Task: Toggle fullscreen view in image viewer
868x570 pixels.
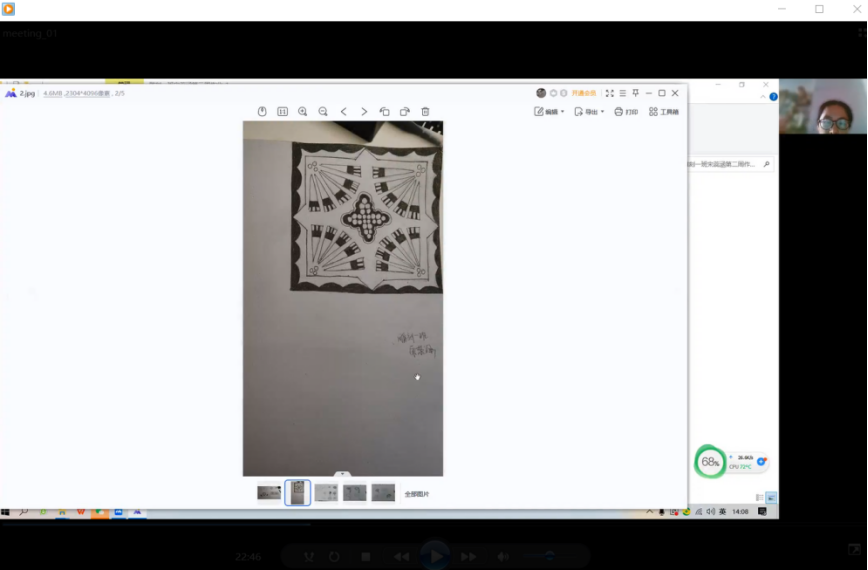Action: click(609, 93)
